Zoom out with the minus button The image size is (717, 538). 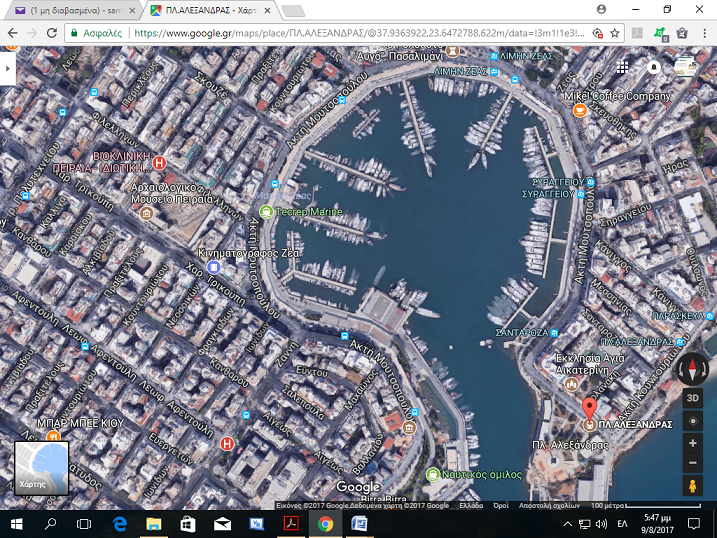(692, 463)
